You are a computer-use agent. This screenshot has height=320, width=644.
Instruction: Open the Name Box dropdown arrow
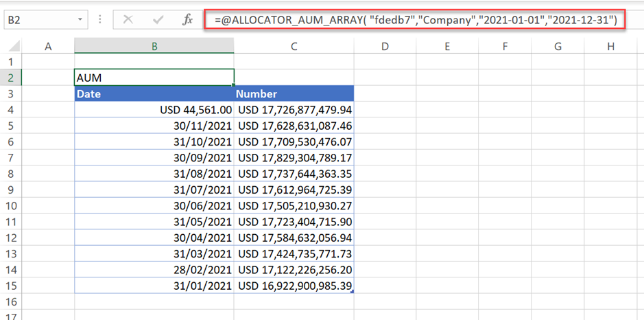click(x=80, y=20)
